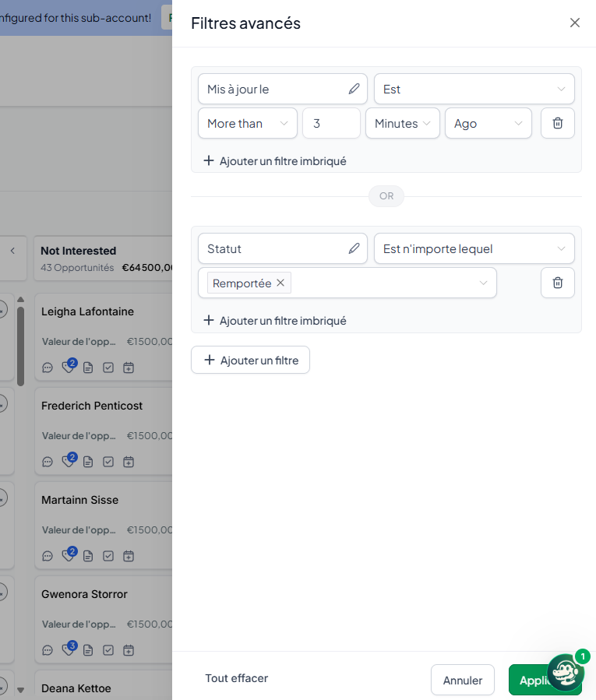Open the Minutes unit dropdown
The height and width of the screenshot is (700, 596).
pos(403,123)
